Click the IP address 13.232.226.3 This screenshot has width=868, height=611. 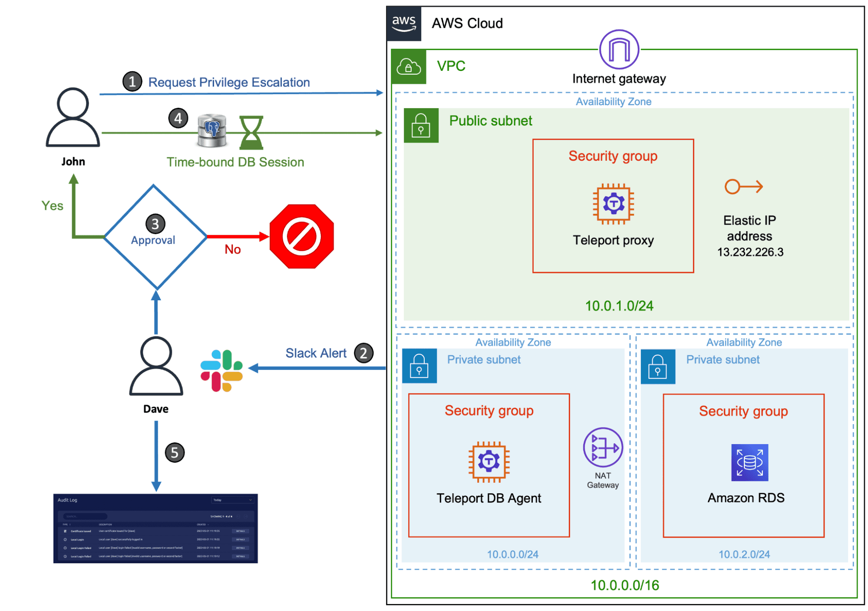pyautogui.click(x=750, y=252)
